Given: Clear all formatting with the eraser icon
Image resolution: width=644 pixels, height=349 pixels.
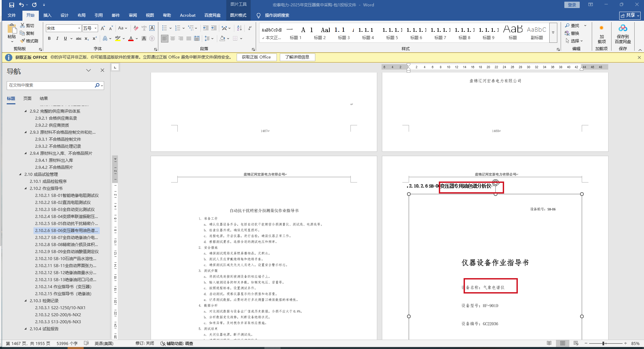Looking at the screenshot, I should [136, 28].
